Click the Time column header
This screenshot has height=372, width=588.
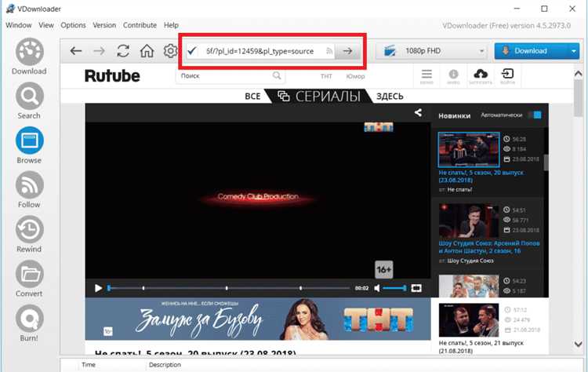[89, 364]
